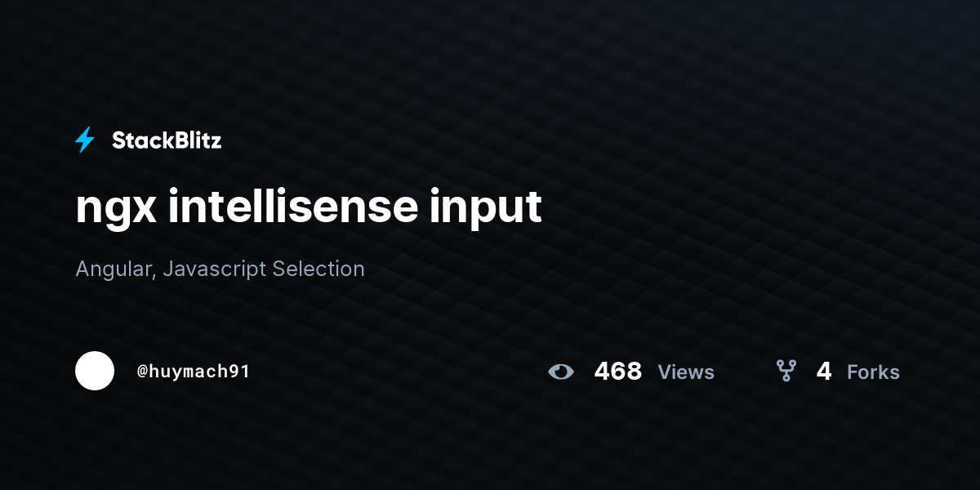The width and height of the screenshot is (980, 490).
Task: Open the white circular user avatar
Action: point(95,371)
